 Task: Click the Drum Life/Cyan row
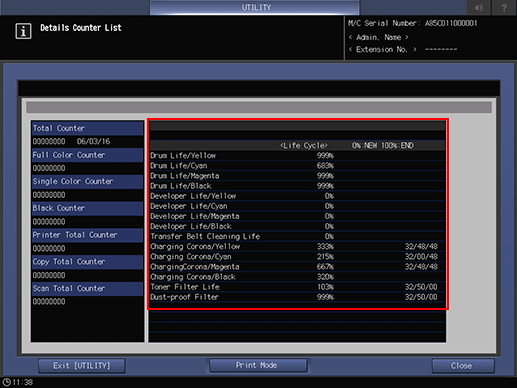[x=297, y=166]
